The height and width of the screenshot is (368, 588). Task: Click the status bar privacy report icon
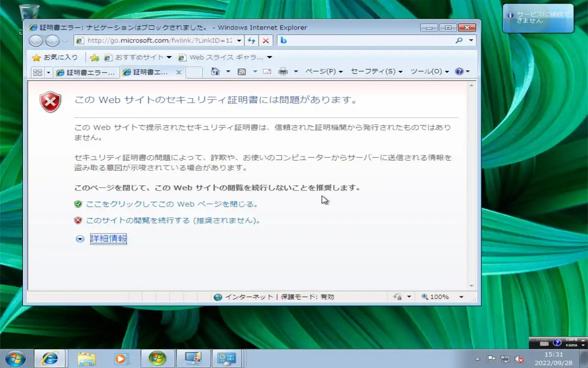point(398,297)
